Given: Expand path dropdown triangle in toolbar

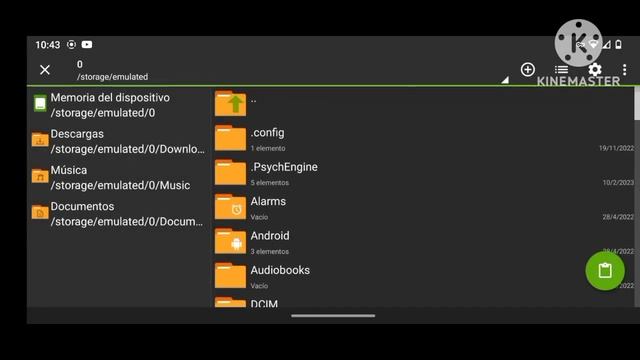Looking at the screenshot, I should 505,80.
